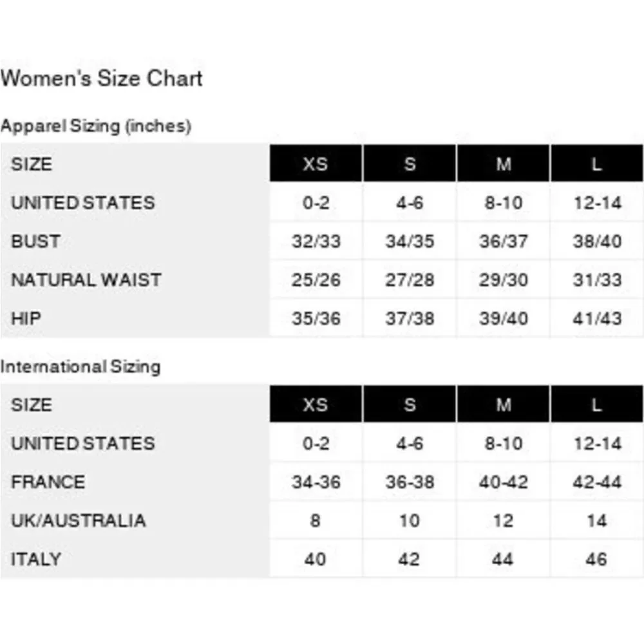Click the XS header in International Sizing table
The width and height of the screenshot is (644, 644).
pos(316,404)
